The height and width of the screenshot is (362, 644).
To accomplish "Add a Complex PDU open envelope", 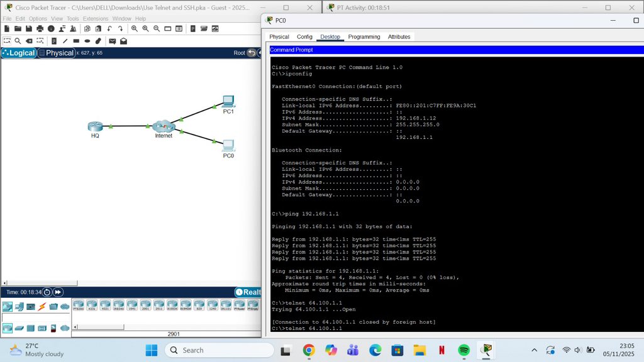I will 123,41.
